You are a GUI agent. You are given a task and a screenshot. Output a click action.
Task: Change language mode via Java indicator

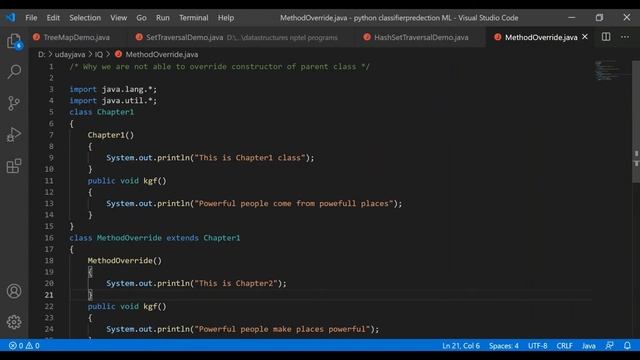click(x=588, y=346)
